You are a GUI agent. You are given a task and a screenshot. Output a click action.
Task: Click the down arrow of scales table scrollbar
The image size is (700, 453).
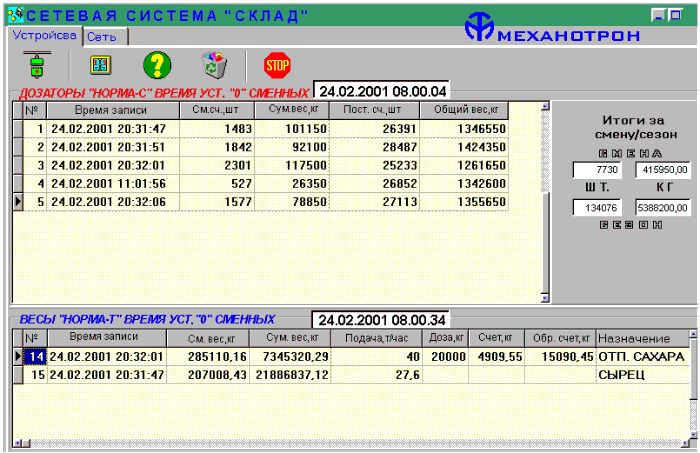[x=693, y=434]
